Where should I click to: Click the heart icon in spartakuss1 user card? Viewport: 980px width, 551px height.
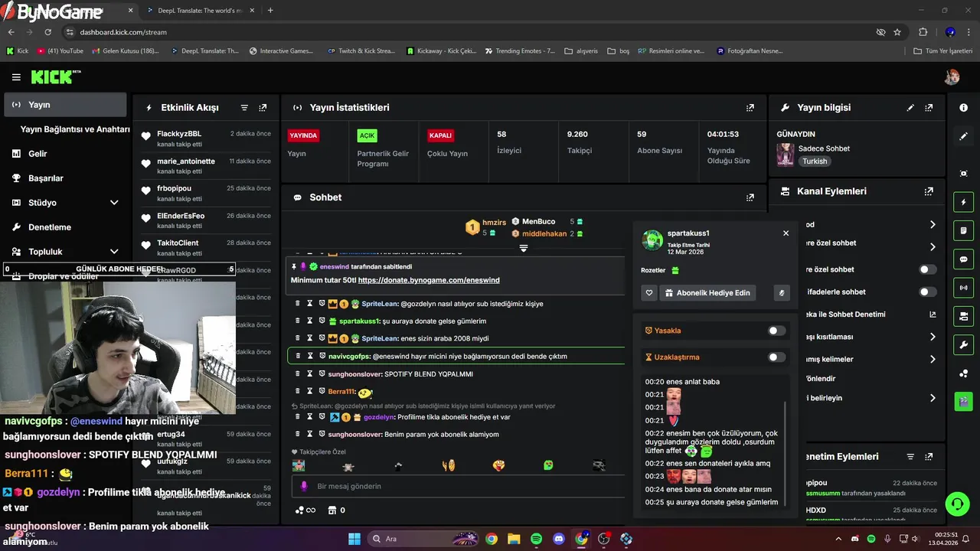[x=649, y=293]
